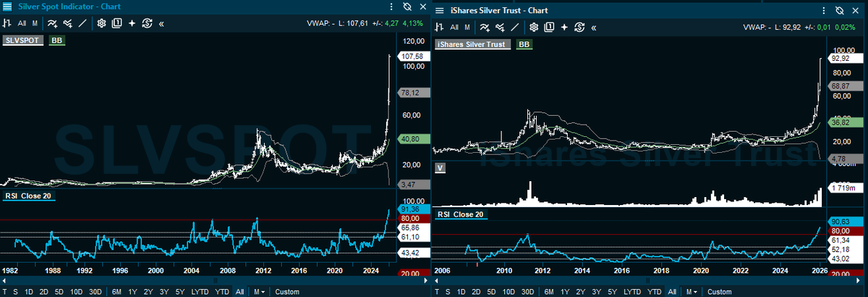Open Custom range in iShares chart
868x297 pixels.
tap(719, 291)
